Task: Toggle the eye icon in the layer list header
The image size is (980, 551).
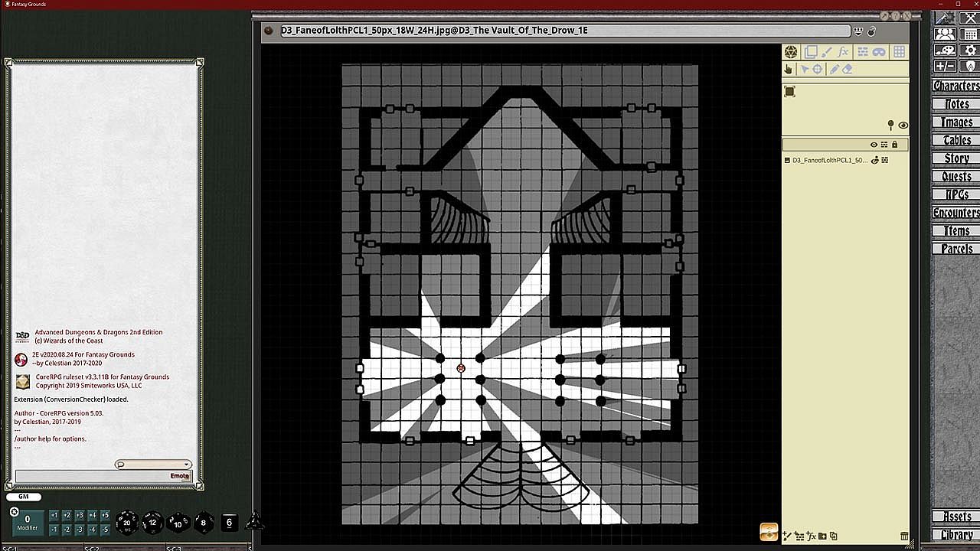Action: click(874, 145)
